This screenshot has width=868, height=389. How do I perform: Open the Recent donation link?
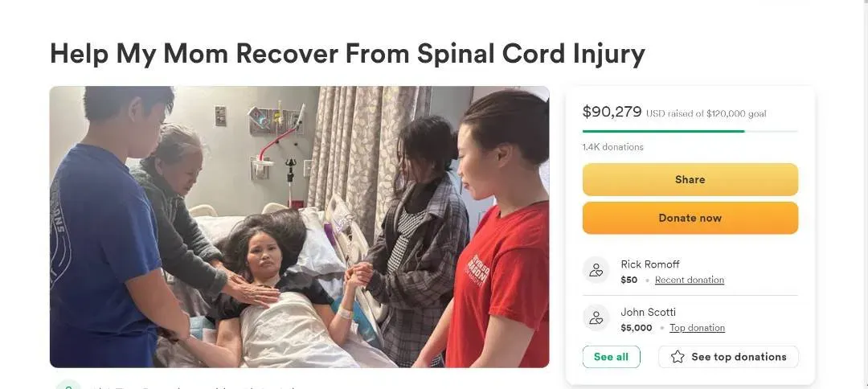(x=690, y=280)
